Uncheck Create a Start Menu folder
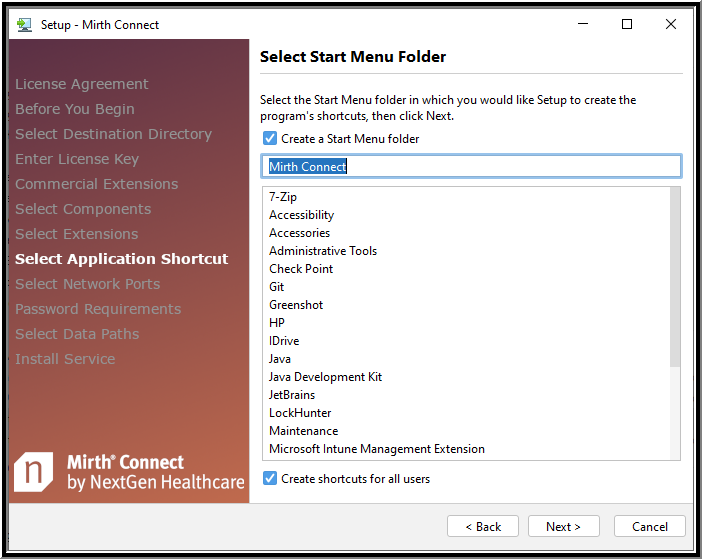702x559 pixels. coord(270,138)
